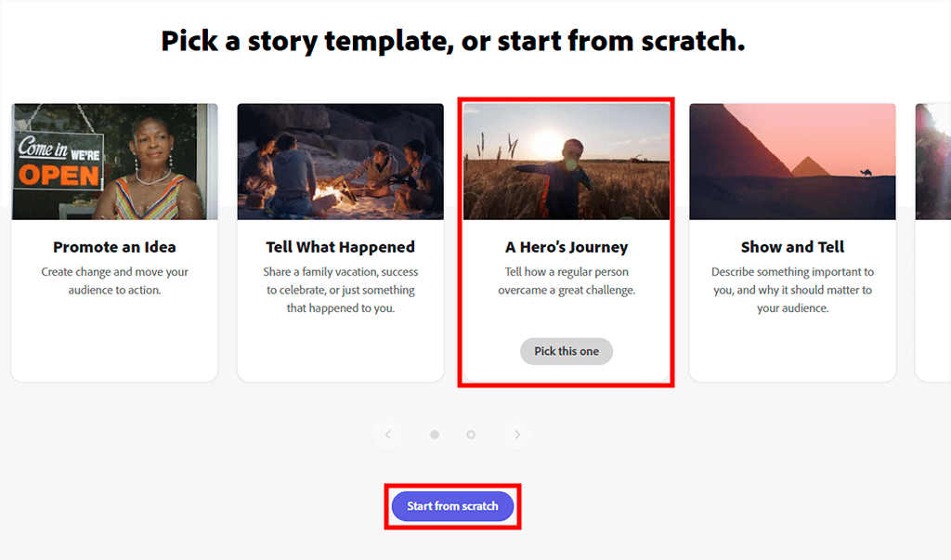
Task: Click the "A Hero's Journey" title
Action: tap(567, 247)
